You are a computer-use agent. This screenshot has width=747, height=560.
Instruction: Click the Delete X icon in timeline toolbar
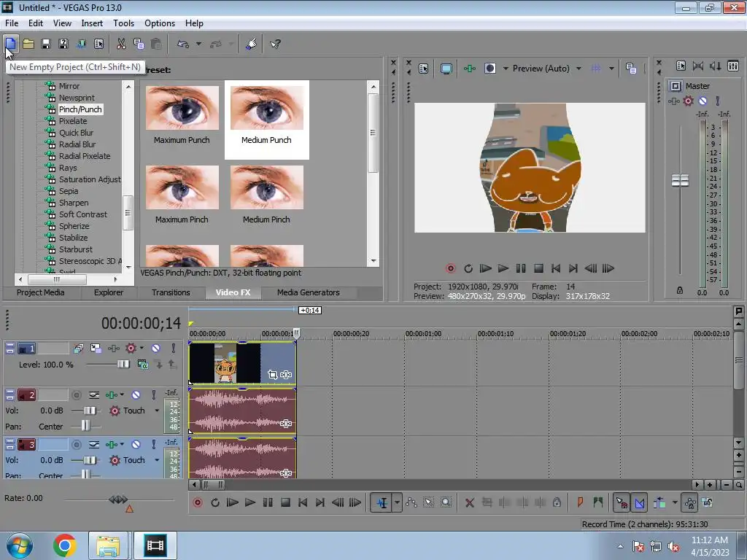[469, 502]
